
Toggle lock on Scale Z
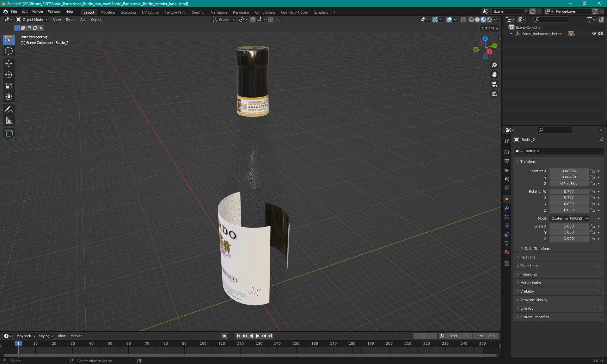pyautogui.click(x=593, y=239)
